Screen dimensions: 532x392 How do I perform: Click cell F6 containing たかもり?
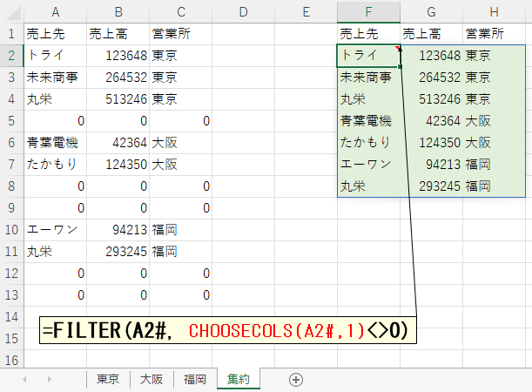click(x=369, y=143)
